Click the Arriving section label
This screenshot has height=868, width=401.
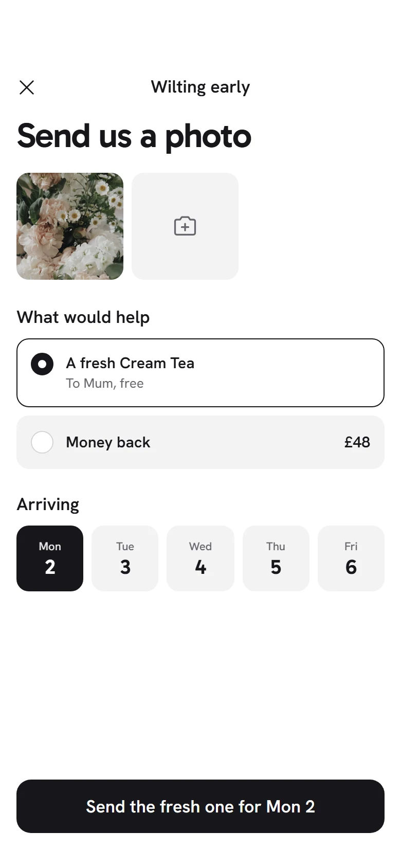tap(48, 504)
